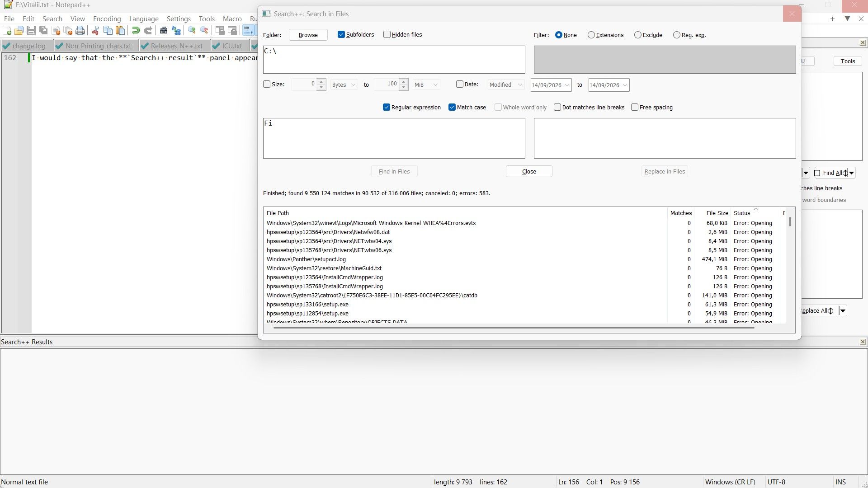Viewport: 868px width, 488px height.
Task: Click the Replace toolbar icon
Action: click(176, 31)
